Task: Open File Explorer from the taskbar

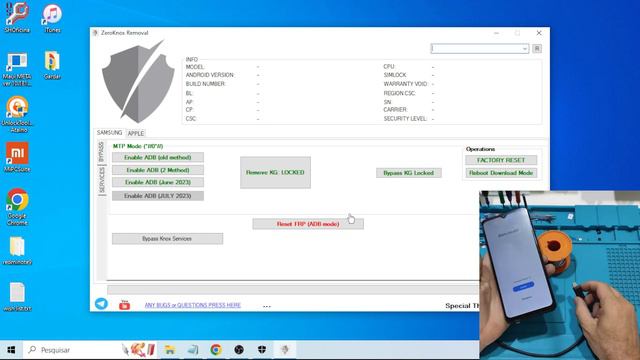Action: (170, 350)
